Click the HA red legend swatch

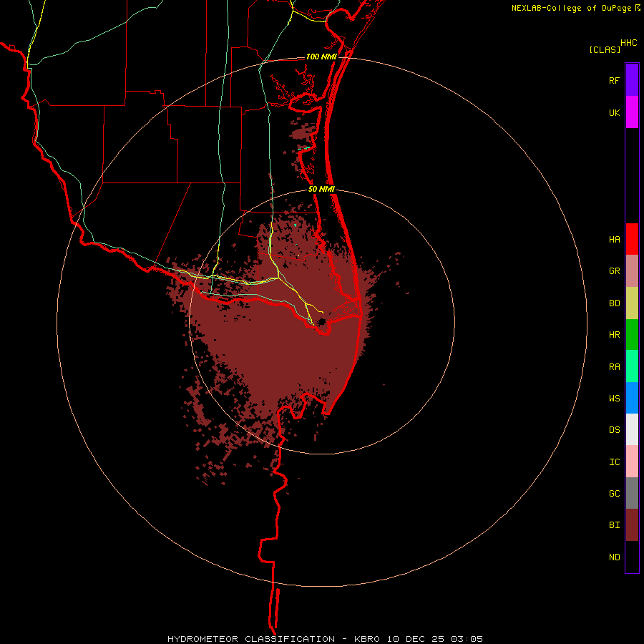tap(632, 239)
